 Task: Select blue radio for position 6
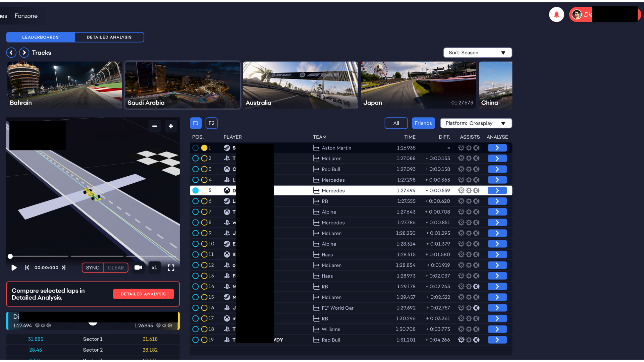196,201
